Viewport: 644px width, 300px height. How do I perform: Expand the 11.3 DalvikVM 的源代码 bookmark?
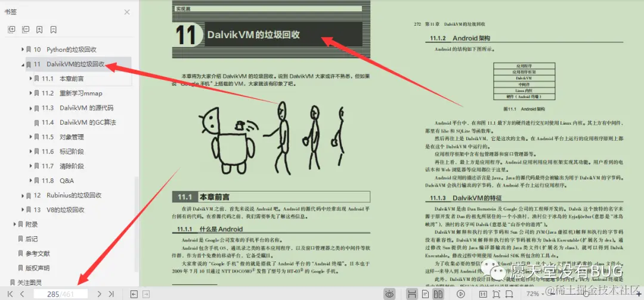coord(31,108)
